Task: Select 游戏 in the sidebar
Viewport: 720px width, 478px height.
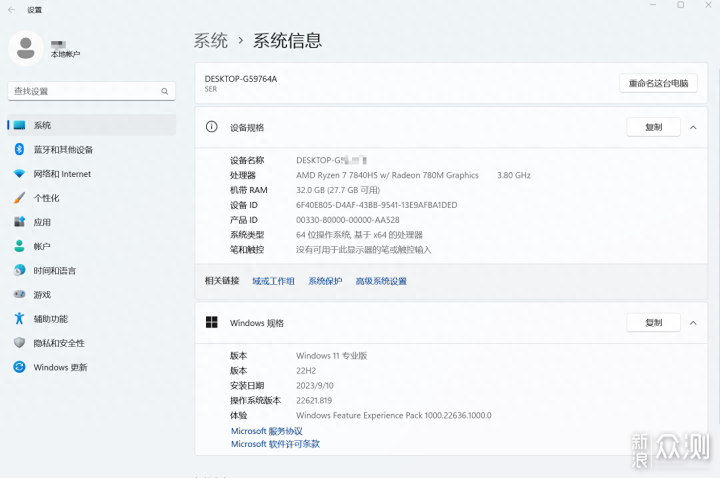Action: click(x=91, y=294)
